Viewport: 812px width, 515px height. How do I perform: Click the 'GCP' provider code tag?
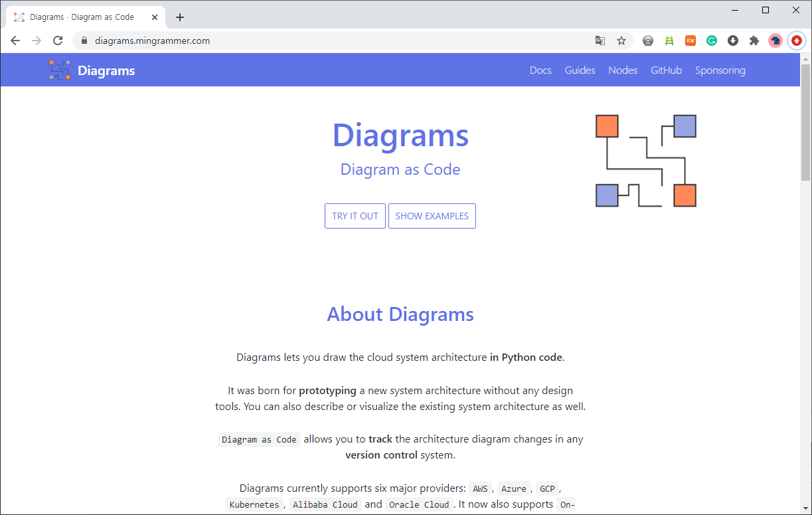click(x=547, y=488)
